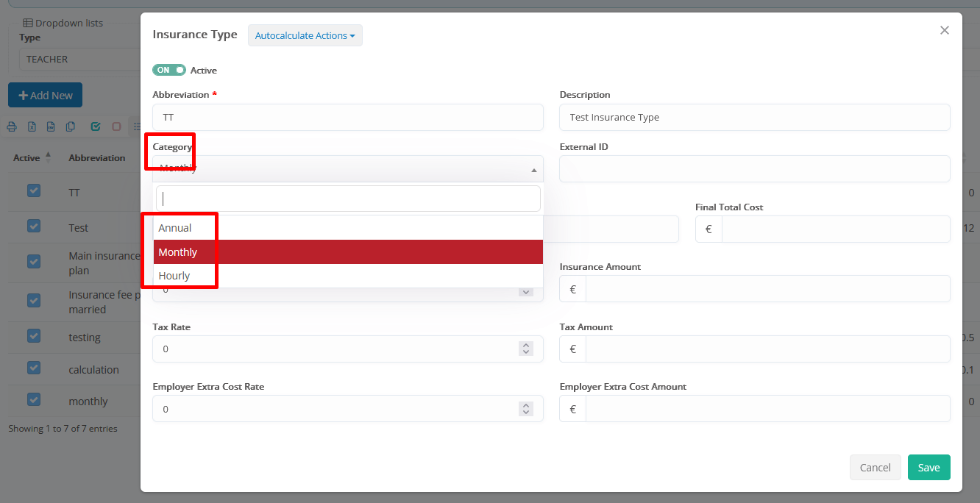
Task: Click the copy table icon
Action: 71,126
